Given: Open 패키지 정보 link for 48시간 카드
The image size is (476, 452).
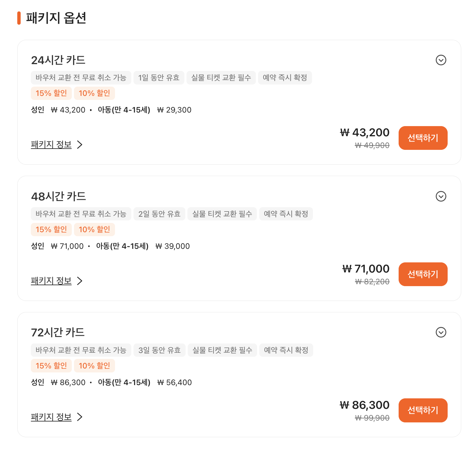Looking at the screenshot, I should pos(51,281).
